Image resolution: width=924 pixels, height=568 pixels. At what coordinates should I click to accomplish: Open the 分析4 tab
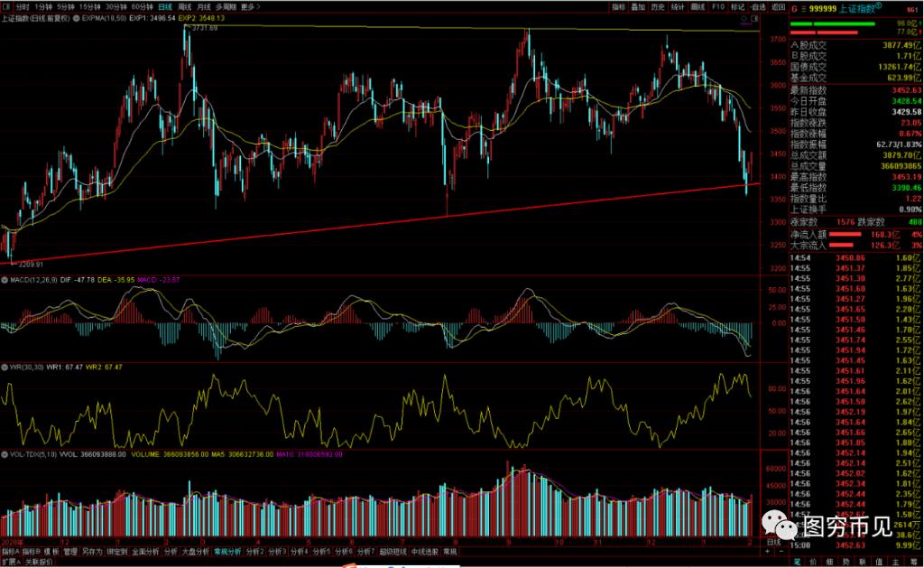(300, 552)
